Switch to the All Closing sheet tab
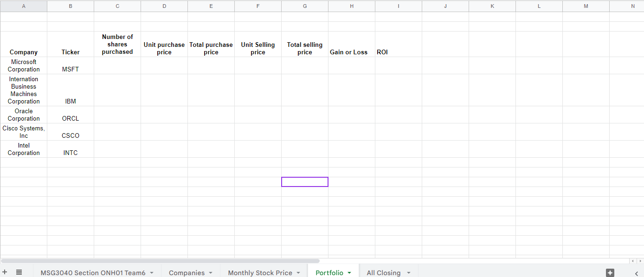Screen dimensions: 644x277 click(x=383, y=273)
